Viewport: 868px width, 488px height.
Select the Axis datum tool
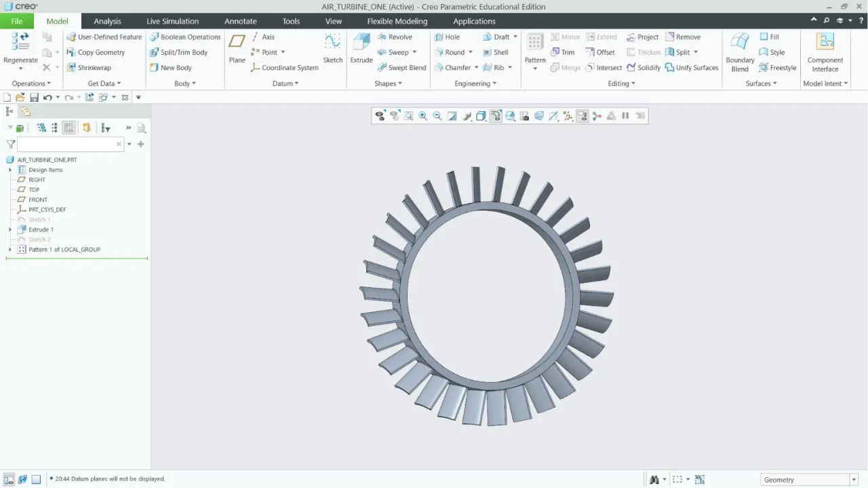coord(263,37)
